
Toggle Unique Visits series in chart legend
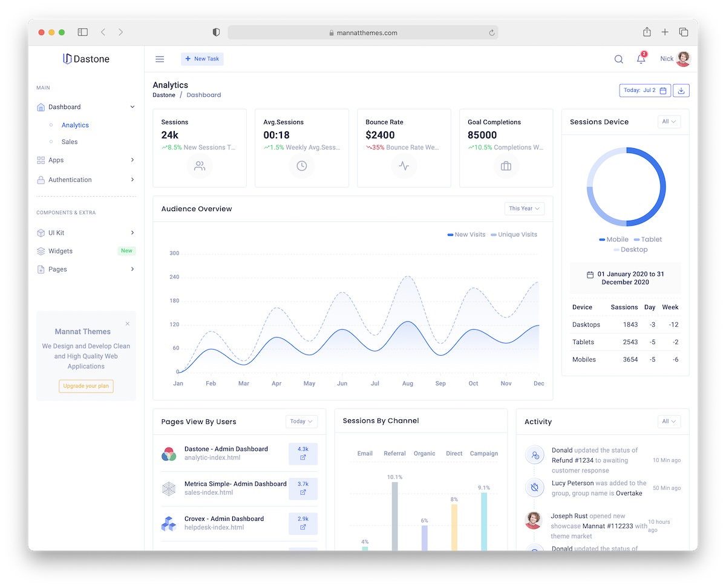tap(514, 235)
